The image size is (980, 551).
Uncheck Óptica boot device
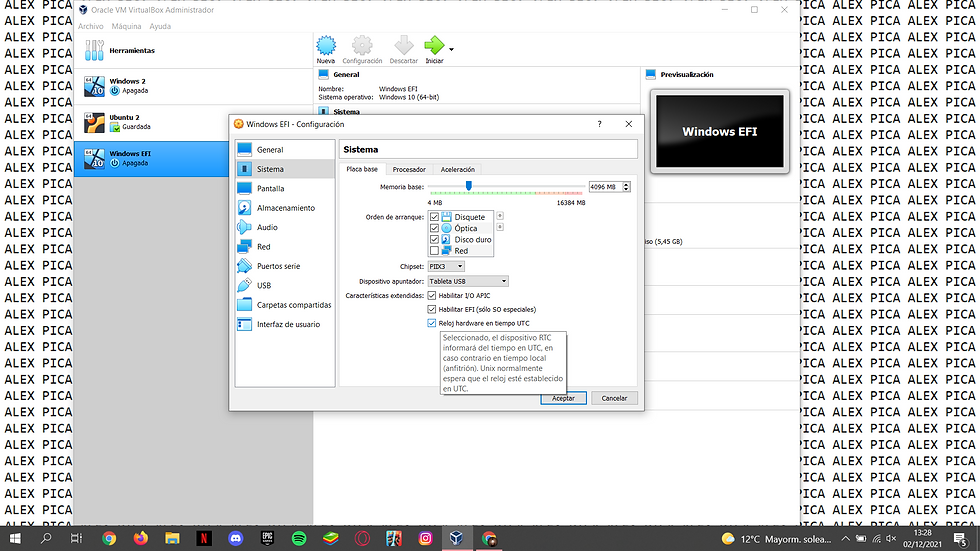point(434,228)
